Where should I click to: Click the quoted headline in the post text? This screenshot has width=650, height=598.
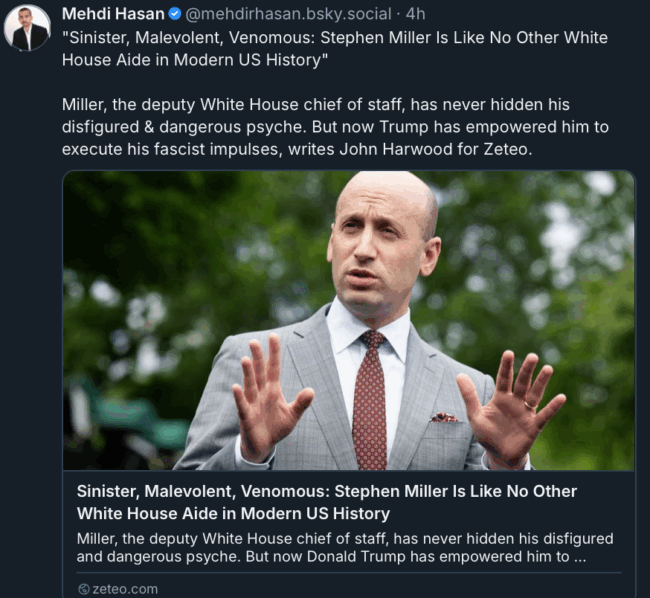point(334,48)
